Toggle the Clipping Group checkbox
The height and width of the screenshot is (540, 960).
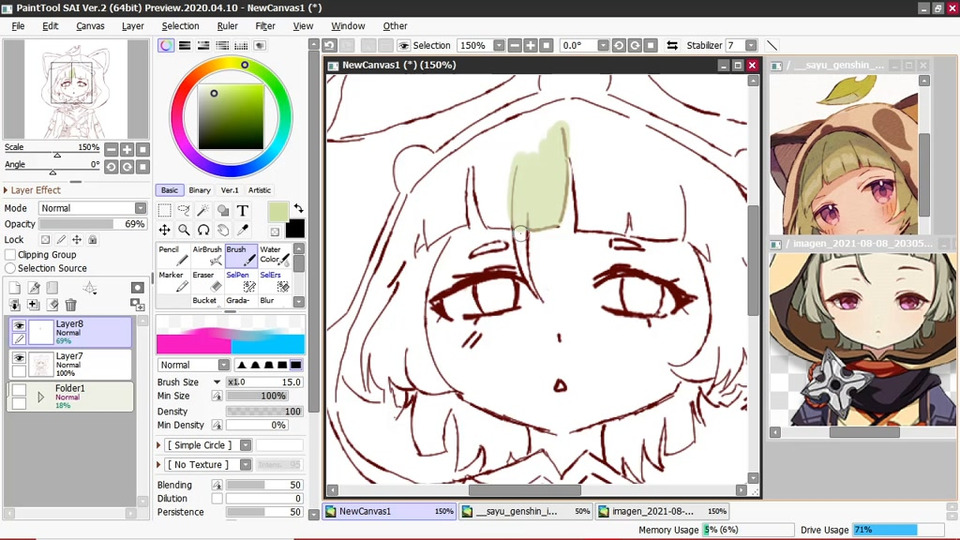pyautogui.click(x=10, y=255)
